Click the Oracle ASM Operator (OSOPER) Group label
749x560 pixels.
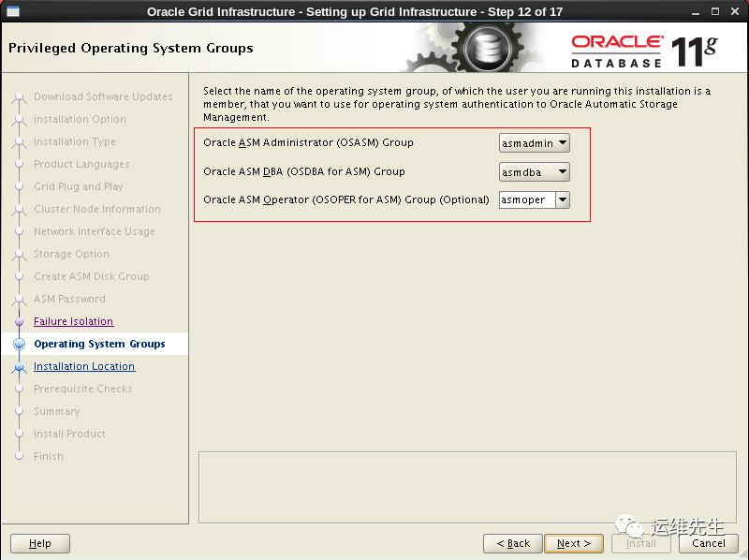point(345,199)
